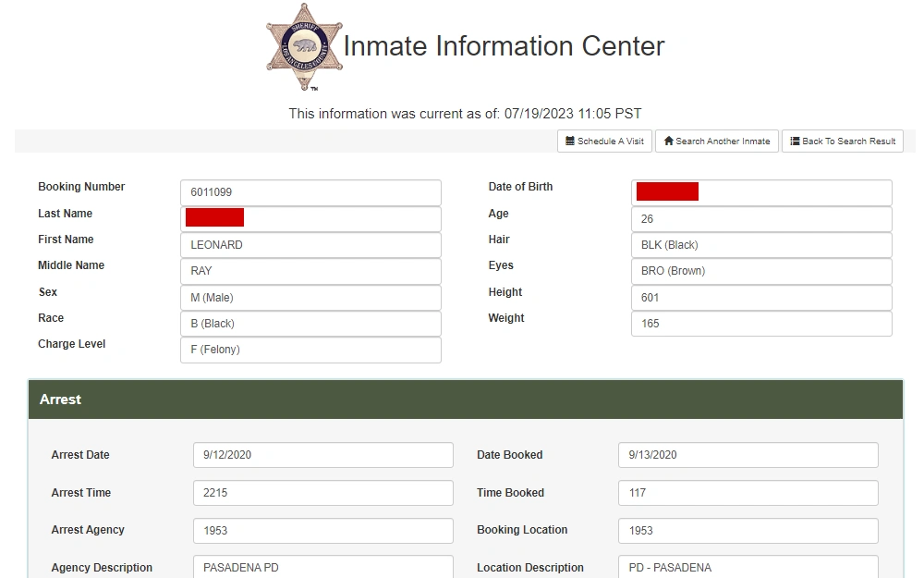Click the First Name field showing LEONARD
This screenshot has width=924, height=578.
(310, 245)
